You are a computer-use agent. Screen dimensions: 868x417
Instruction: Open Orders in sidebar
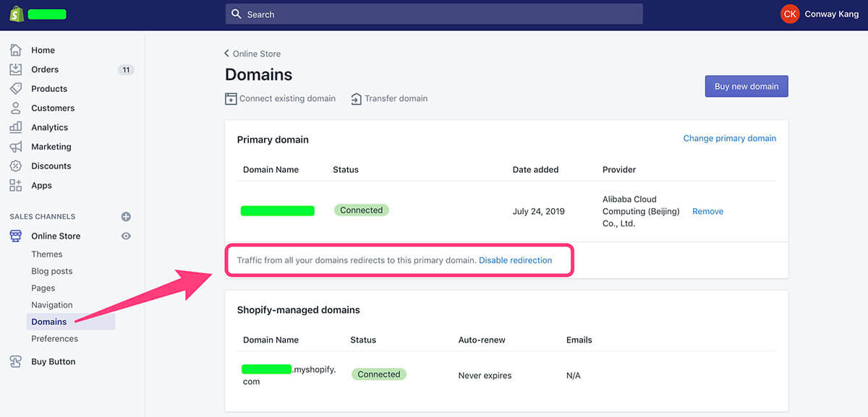45,69
